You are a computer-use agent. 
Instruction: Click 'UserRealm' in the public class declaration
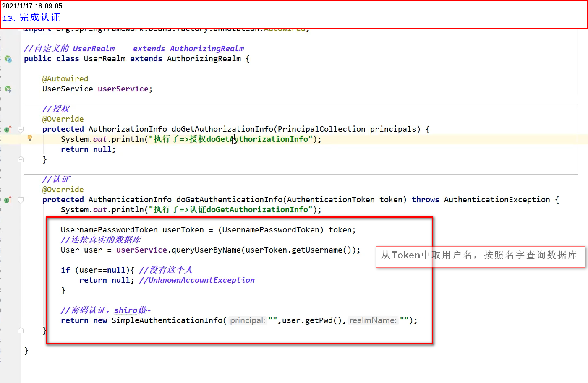pos(105,59)
